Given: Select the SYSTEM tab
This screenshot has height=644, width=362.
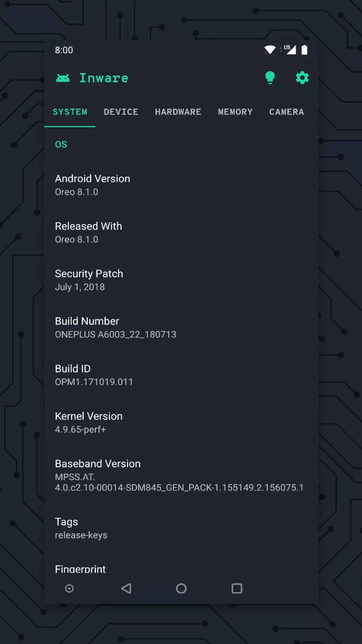Looking at the screenshot, I should pos(70,112).
